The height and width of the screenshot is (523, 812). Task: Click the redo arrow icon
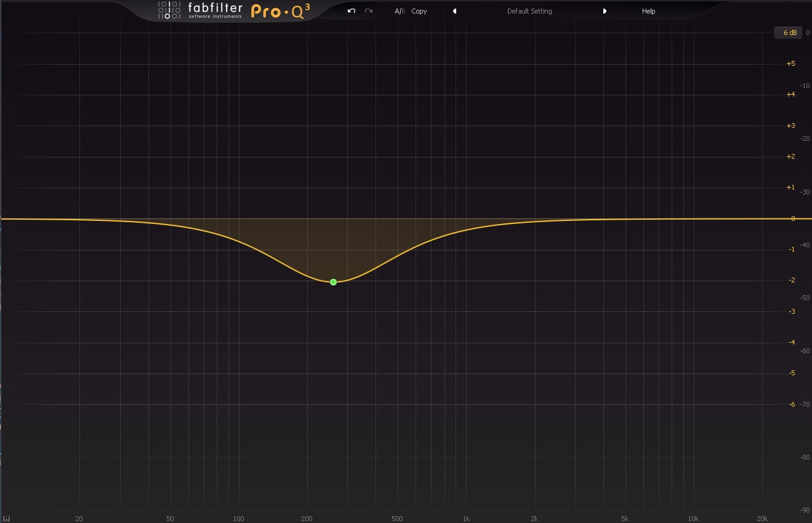click(369, 11)
